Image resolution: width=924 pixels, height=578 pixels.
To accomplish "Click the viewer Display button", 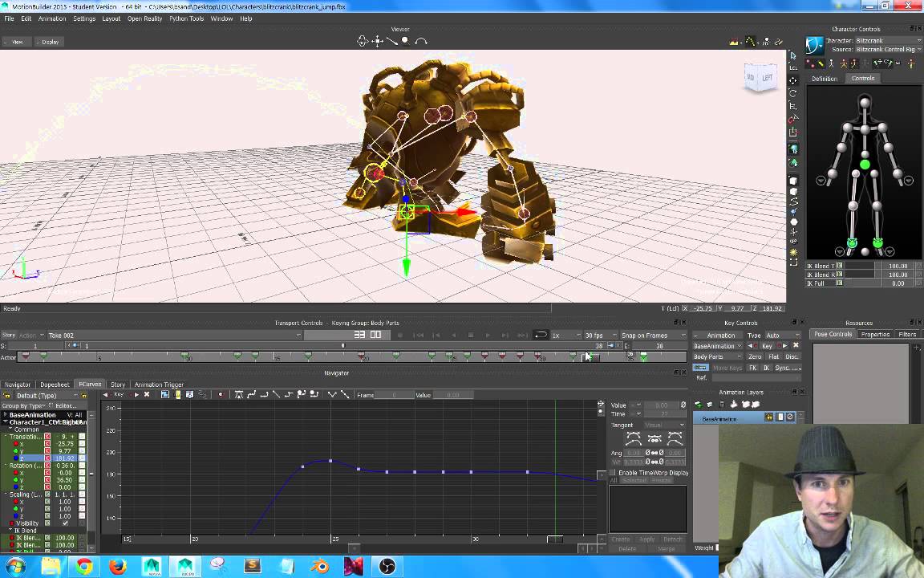I will pyautogui.click(x=49, y=42).
